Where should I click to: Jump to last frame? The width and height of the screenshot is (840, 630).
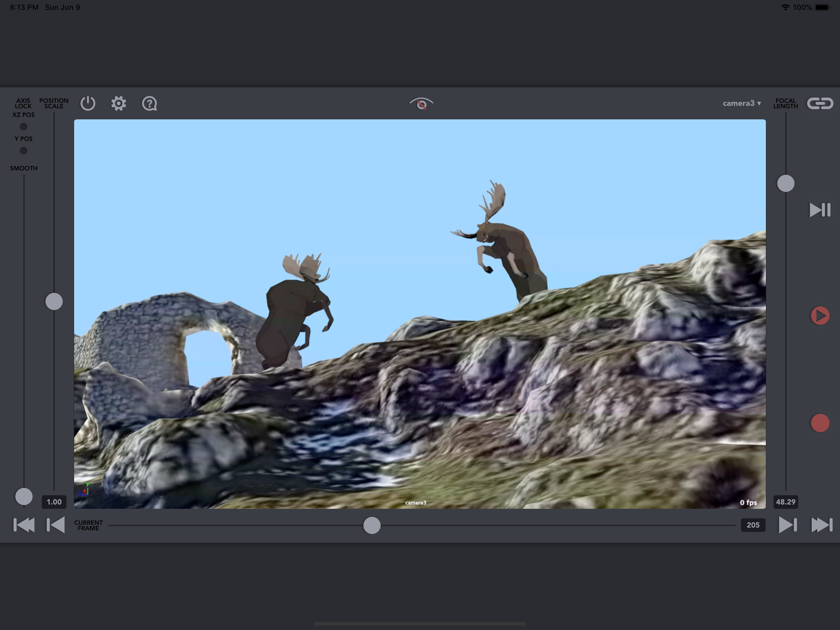(x=821, y=525)
